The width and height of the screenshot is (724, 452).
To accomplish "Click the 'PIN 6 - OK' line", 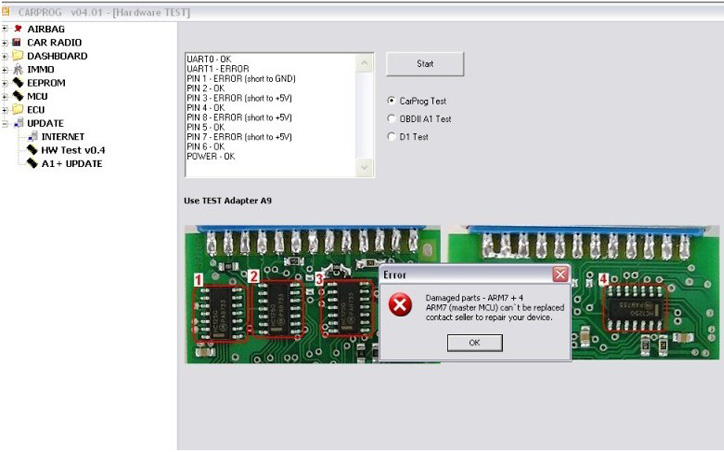I will (x=205, y=146).
